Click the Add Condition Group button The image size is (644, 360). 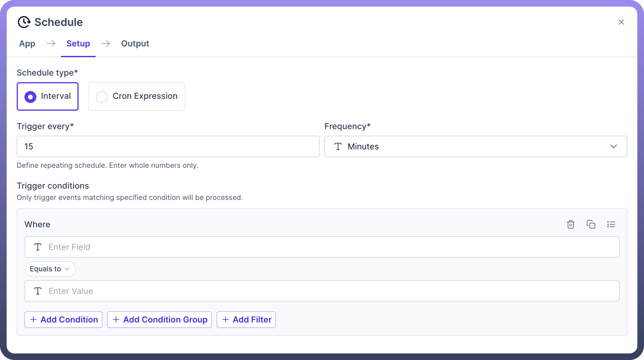pos(160,319)
